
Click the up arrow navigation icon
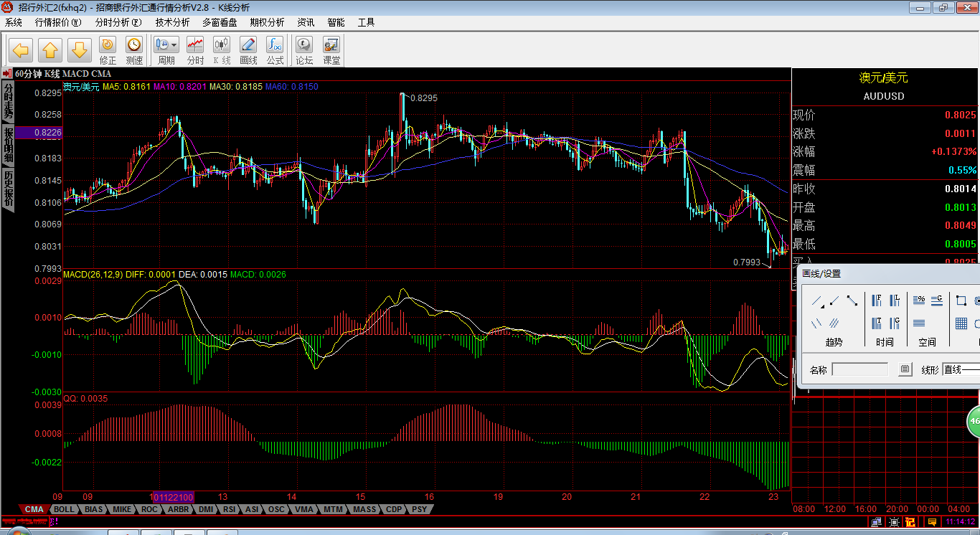pyautogui.click(x=50, y=50)
